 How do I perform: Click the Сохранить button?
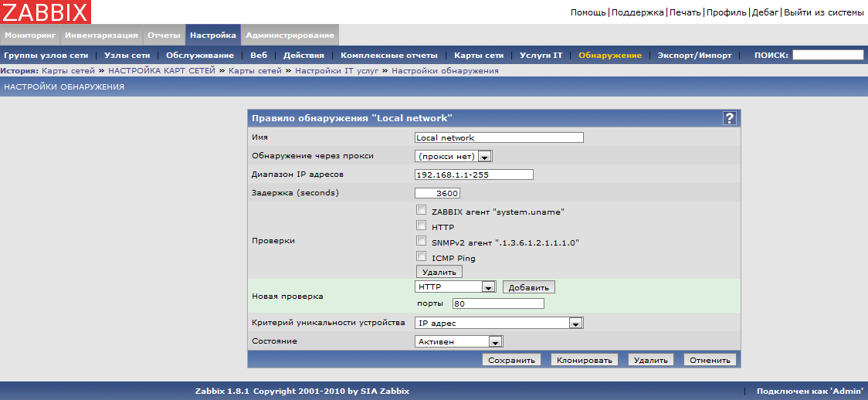[511, 360]
